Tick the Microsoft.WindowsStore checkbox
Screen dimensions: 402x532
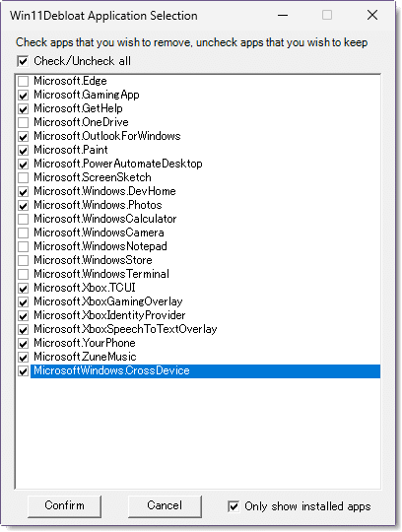23,260
